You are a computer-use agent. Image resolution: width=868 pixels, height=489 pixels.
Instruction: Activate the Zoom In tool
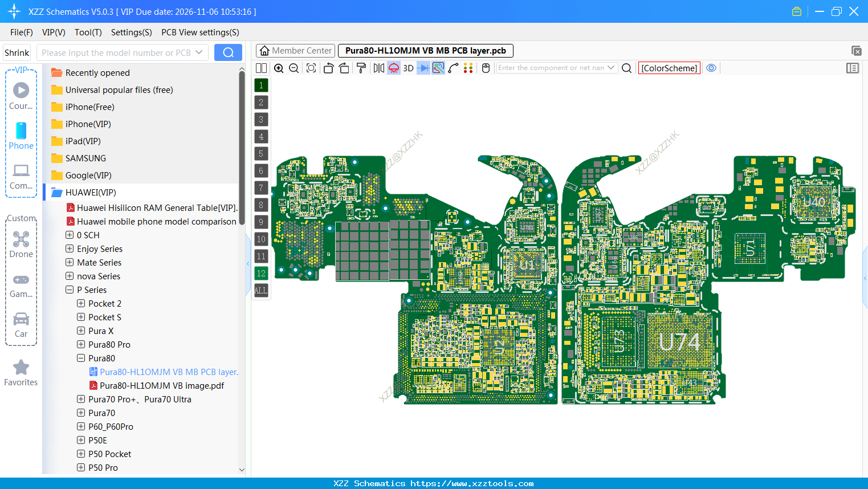pyautogui.click(x=279, y=68)
